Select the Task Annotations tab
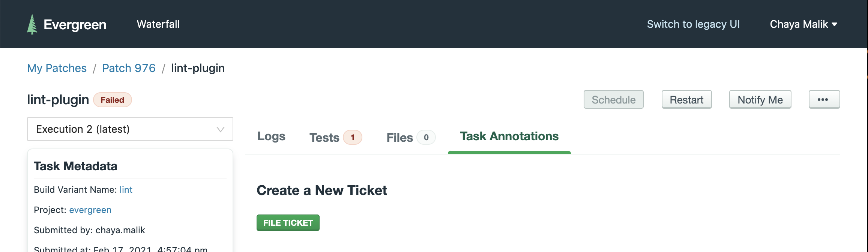 [509, 136]
